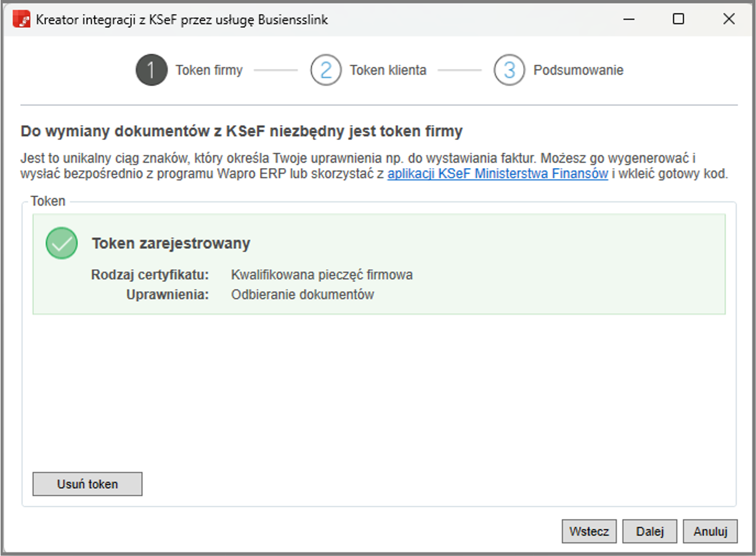Click the red Wapro app icon in title bar
Screen dimensions: 756x556
[x=22, y=20]
